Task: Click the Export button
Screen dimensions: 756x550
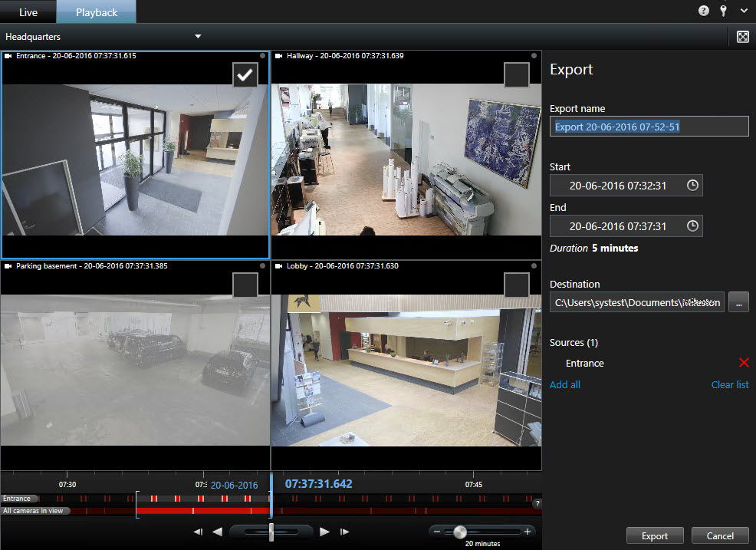Action: coord(654,536)
